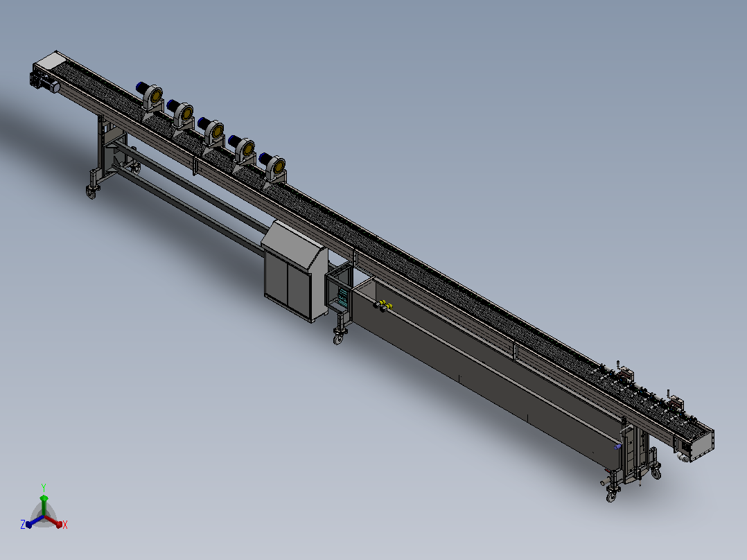Select the caster wheel under the left support leg

pyautogui.click(x=92, y=191)
